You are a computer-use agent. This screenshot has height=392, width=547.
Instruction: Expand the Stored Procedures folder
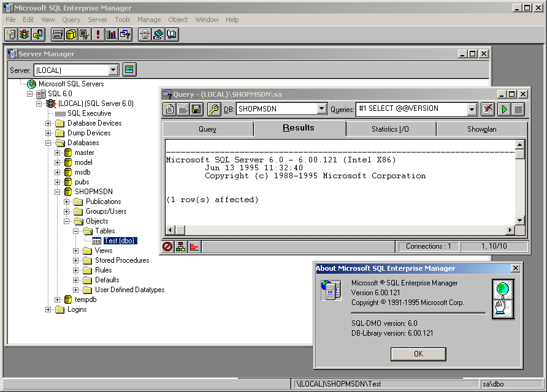76,260
